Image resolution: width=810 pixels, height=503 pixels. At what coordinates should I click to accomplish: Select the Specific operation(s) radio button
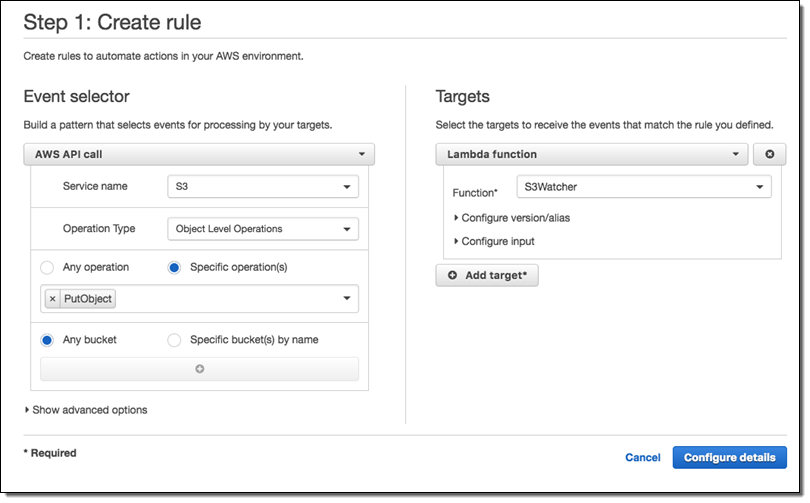tap(174, 267)
